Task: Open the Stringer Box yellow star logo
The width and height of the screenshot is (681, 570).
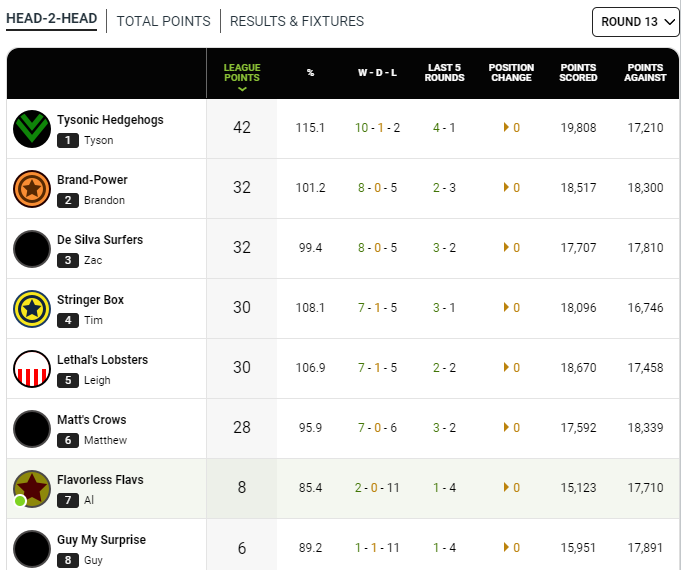Action: [32, 309]
